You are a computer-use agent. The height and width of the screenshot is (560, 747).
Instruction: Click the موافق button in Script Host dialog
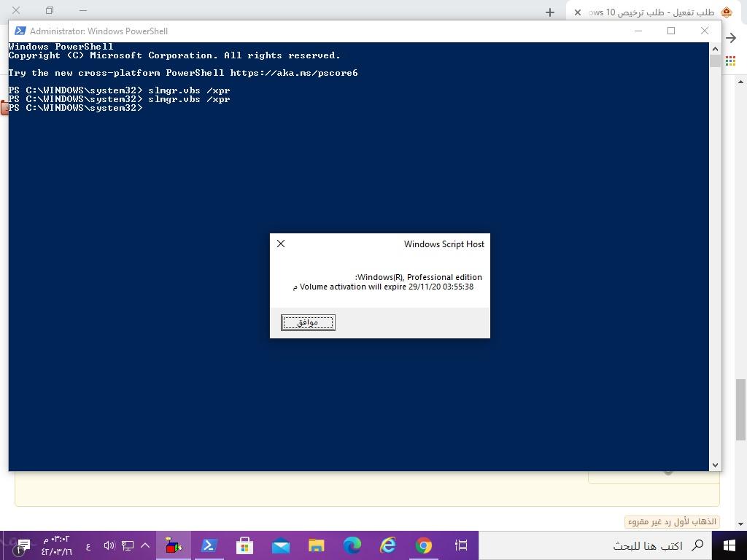coord(308,322)
